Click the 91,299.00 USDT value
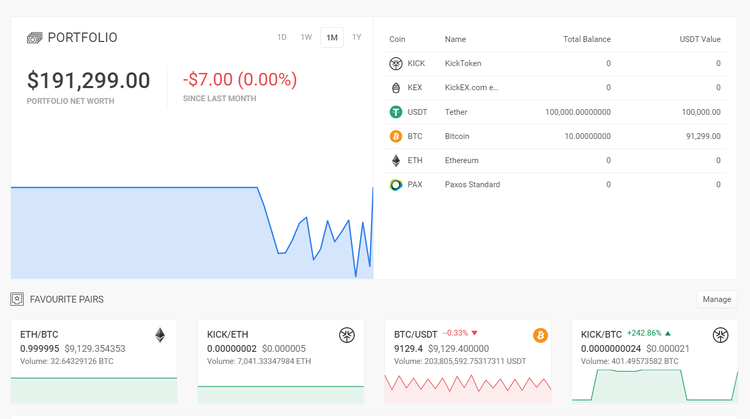 (x=703, y=136)
